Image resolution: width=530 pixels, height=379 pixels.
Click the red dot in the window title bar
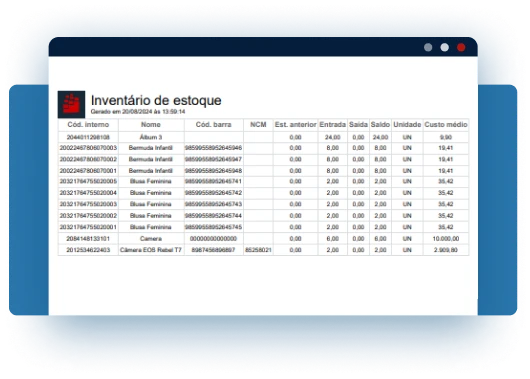pos(461,47)
